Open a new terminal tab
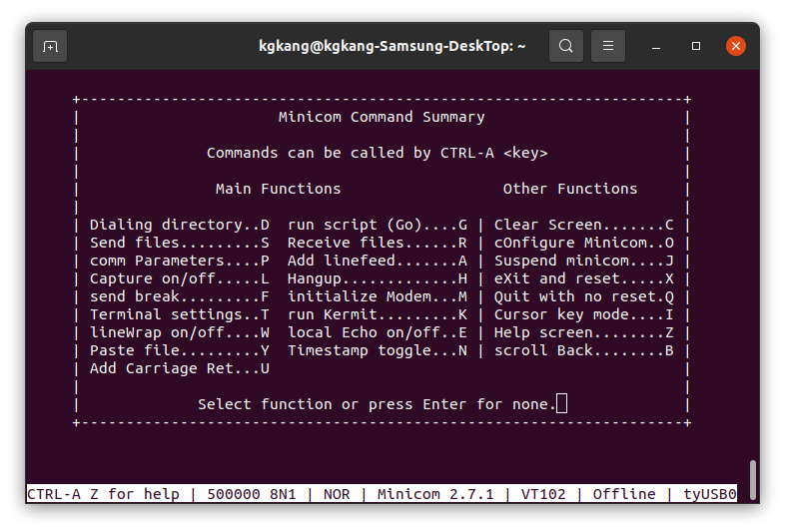The image size is (785, 532). [50, 46]
